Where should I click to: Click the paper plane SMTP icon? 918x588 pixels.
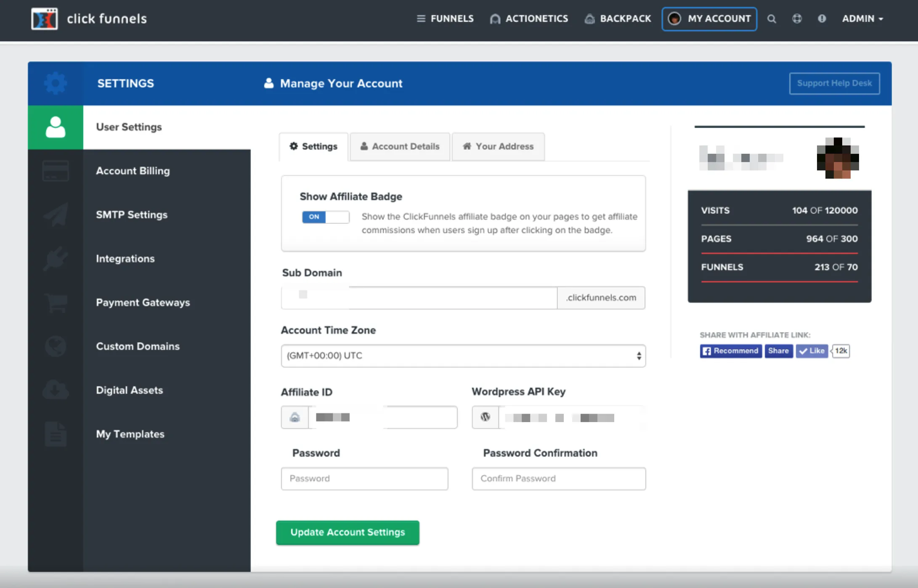pos(56,215)
